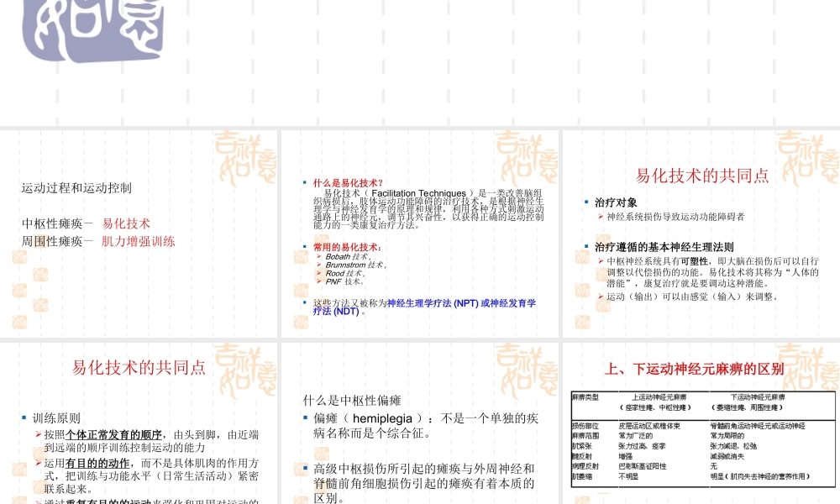The height and width of the screenshot is (504, 840).
Task: Click the seal watermark beside 运动过程和运动控制 slide
Action: 244,155
